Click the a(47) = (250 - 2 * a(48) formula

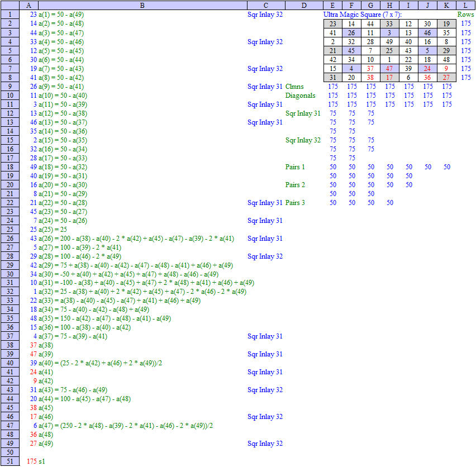coord(126,426)
